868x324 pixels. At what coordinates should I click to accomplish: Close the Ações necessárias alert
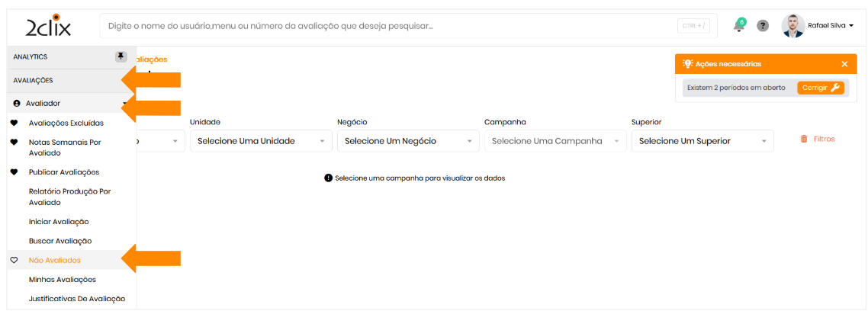[844, 64]
